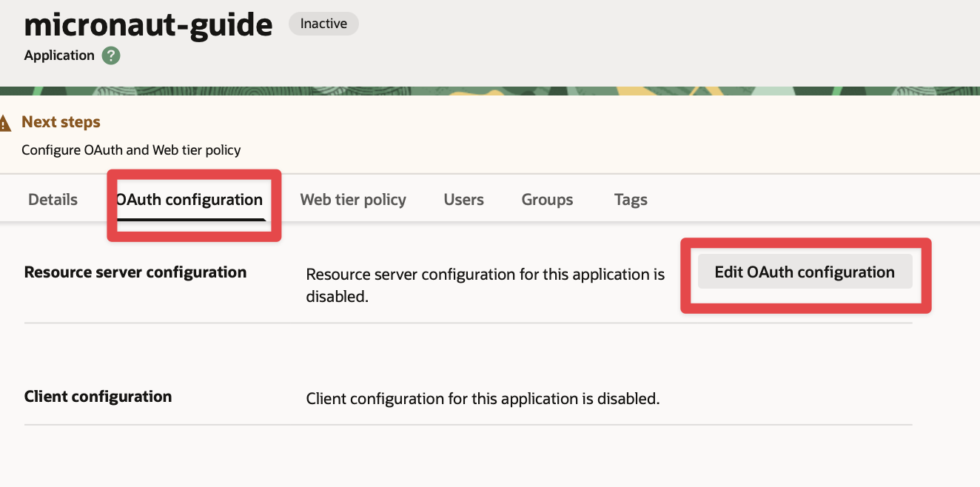
Task: Click the green help question mark icon
Action: [111, 56]
